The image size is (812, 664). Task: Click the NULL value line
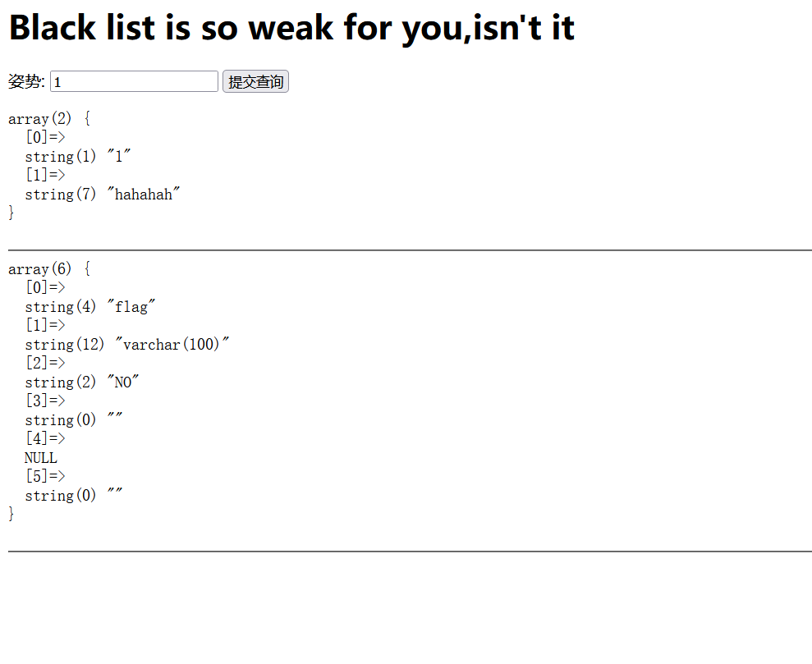click(41, 458)
